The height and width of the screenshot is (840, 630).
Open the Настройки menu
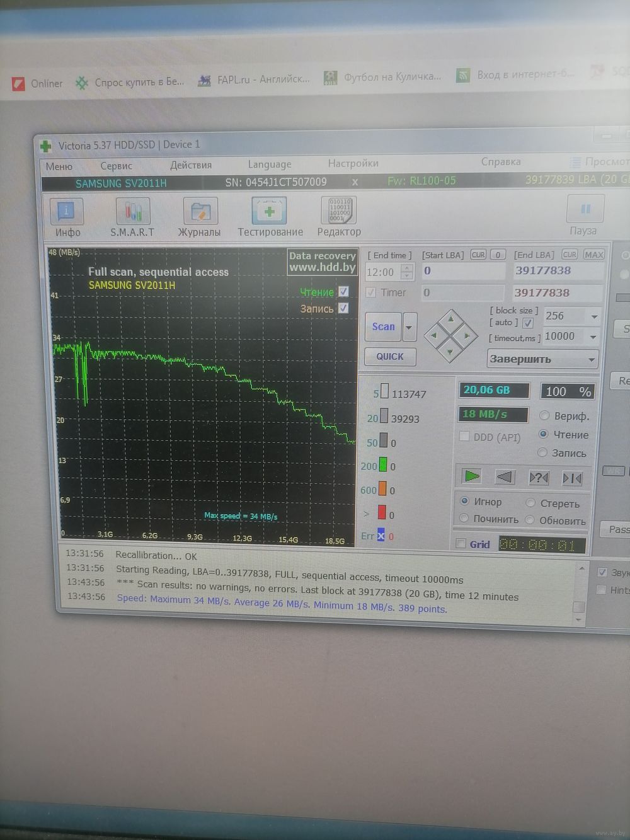353,163
